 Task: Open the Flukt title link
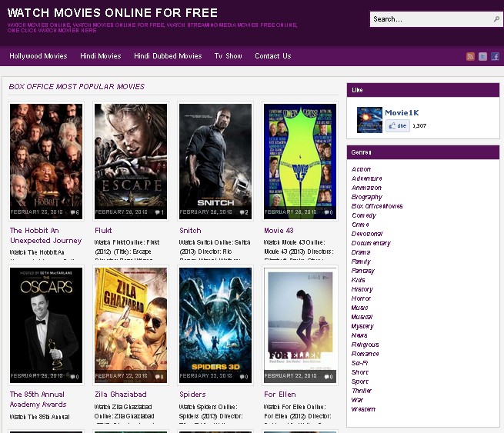pyautogui.click(x=103, y=230)
